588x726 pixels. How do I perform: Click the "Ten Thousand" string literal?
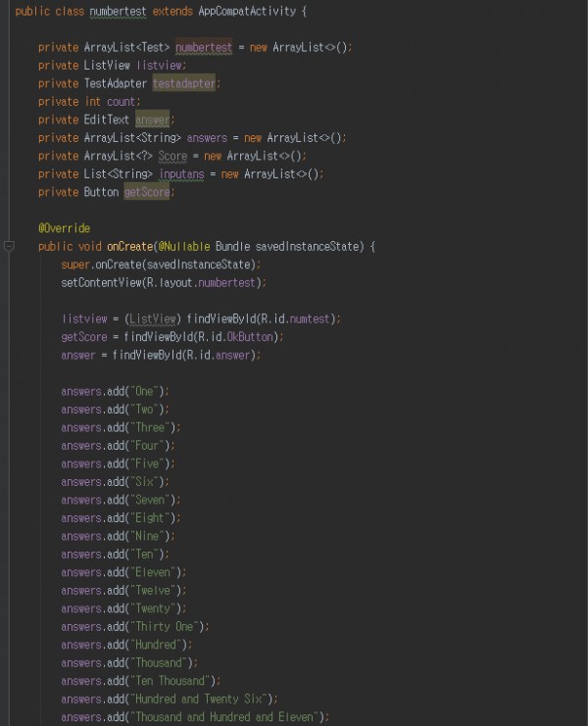point(170,681)
